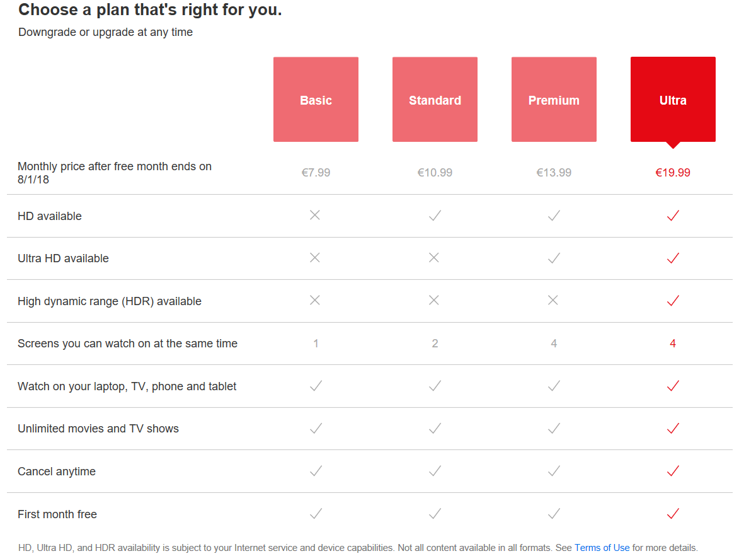Toggle laptop watching for the Premium plan
Viewport: 756px width, 556px height.
pos(553,386)
